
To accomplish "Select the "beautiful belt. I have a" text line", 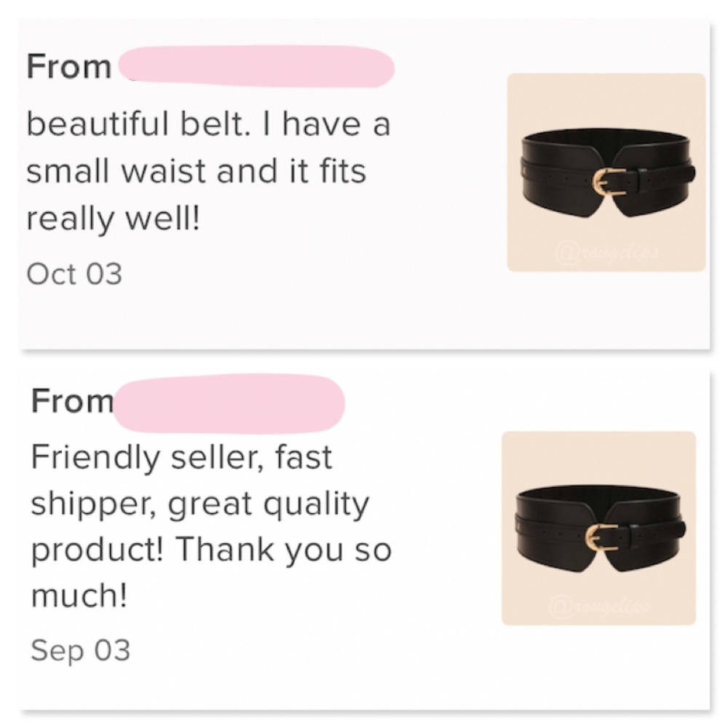I will point(208,124).
